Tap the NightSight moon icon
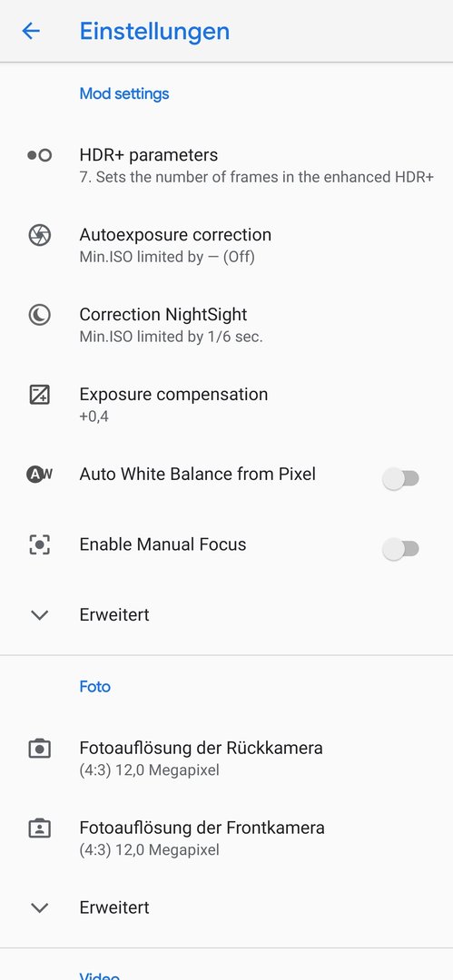 [39, 315]
